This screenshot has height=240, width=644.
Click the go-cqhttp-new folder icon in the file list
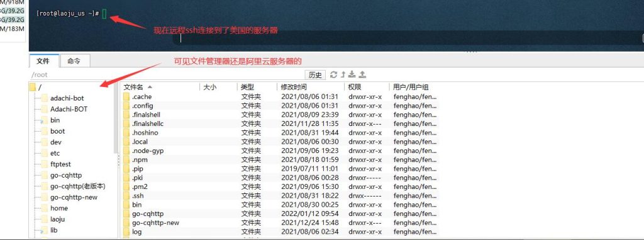[126, 223]
